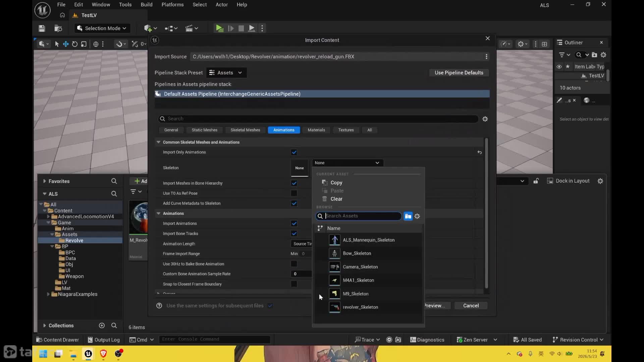Image resolution: width=644 pixels, height=362 pixels.
Task: Open the asset picker view options gear
Action: pyautogui.click(x=417, y=216)
